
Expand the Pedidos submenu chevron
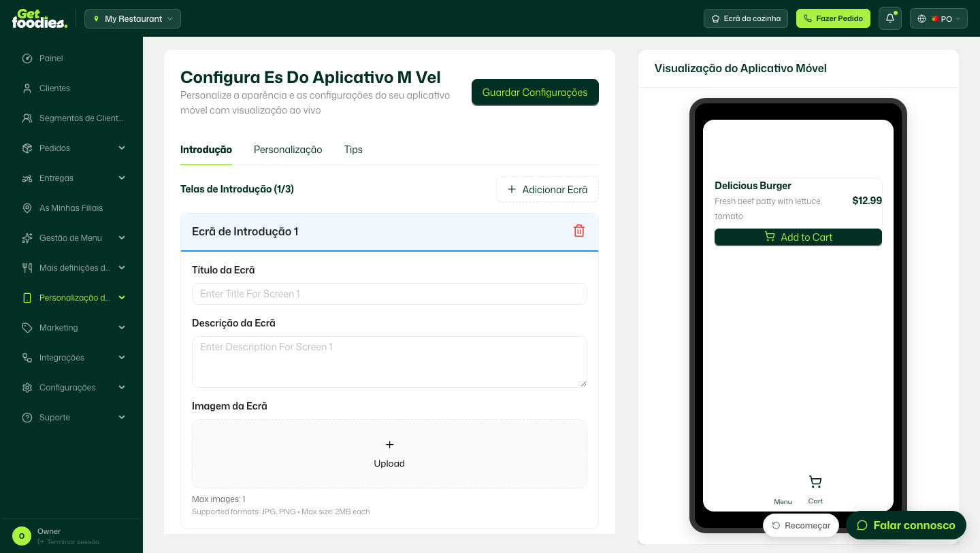[x=122, y=148]
